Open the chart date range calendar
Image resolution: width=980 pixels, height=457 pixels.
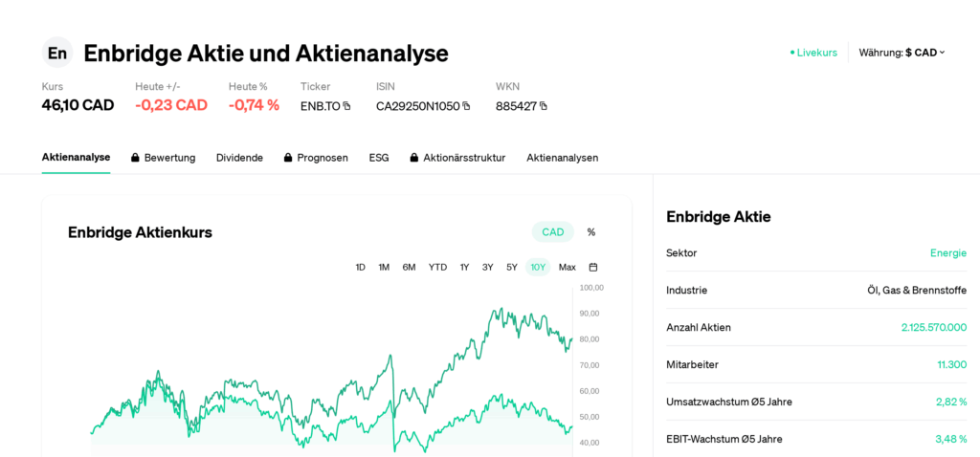(593, 267)
